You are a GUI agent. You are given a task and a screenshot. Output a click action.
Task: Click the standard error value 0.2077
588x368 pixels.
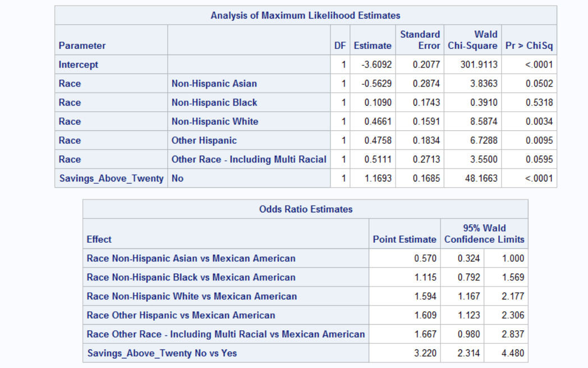(x=426, y=65)
